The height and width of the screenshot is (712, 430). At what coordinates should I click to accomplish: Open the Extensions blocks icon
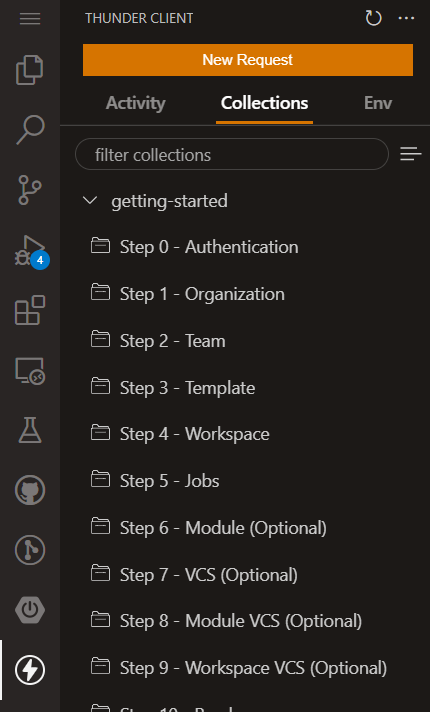point(30,310)
